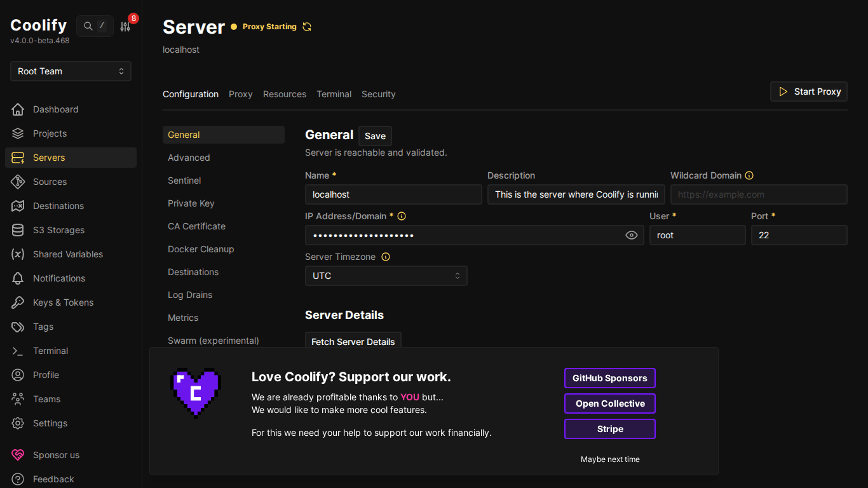This screenshot has width=868, height=488.
Task: Click inside the Name input field
Action: pyautogui.click(x=393, y=194)
